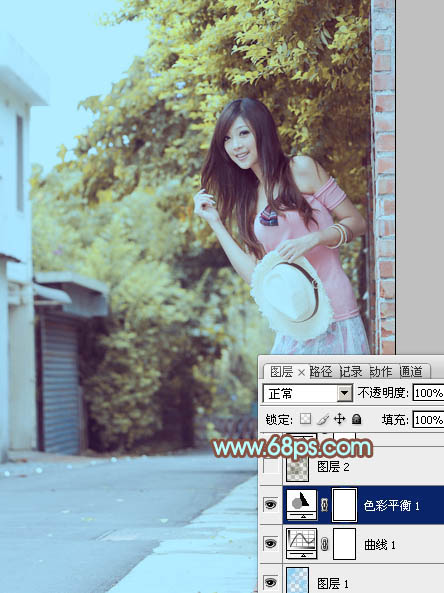Hide the 色彩平衡 1 layer
The width and height of the screenshot is (444, 593).
coord(270,505)
